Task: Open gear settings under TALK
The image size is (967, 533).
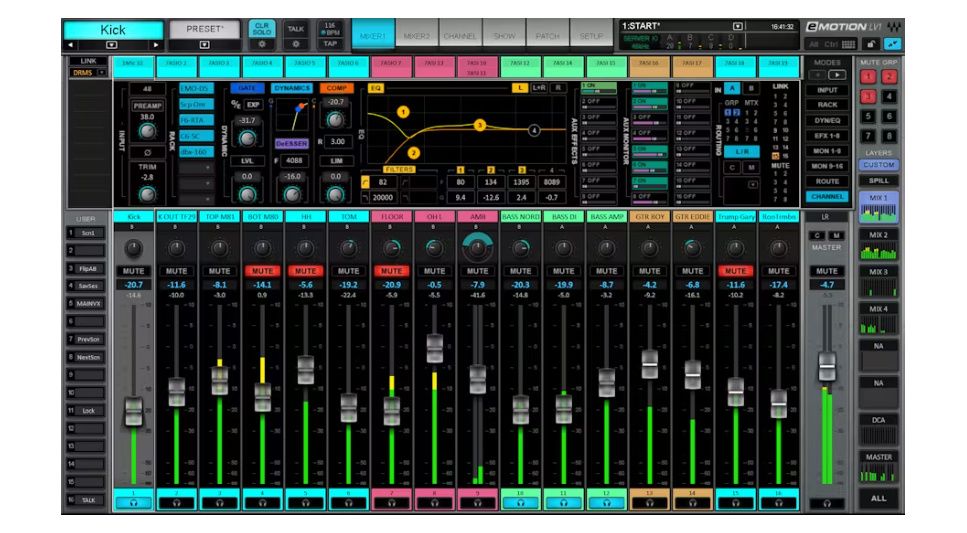Action: pyautogui.click(x=296, y=44)
